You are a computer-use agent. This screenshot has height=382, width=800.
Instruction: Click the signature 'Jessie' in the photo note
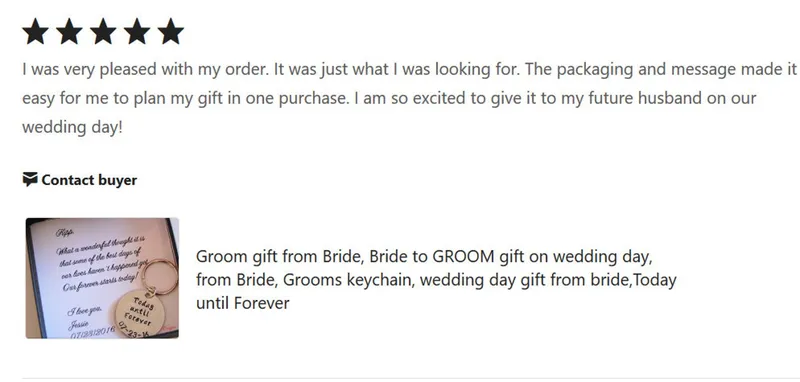(78, 324)
